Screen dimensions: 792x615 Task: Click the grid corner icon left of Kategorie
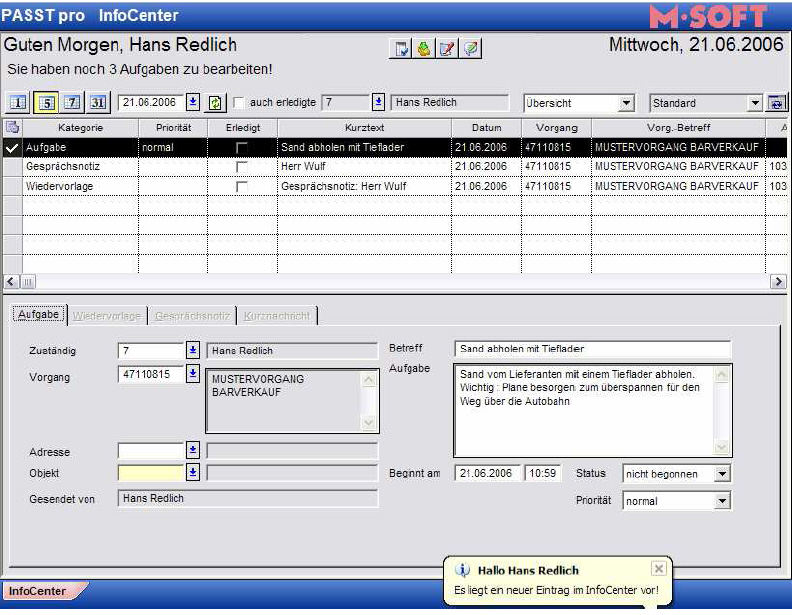coord(13,127)
